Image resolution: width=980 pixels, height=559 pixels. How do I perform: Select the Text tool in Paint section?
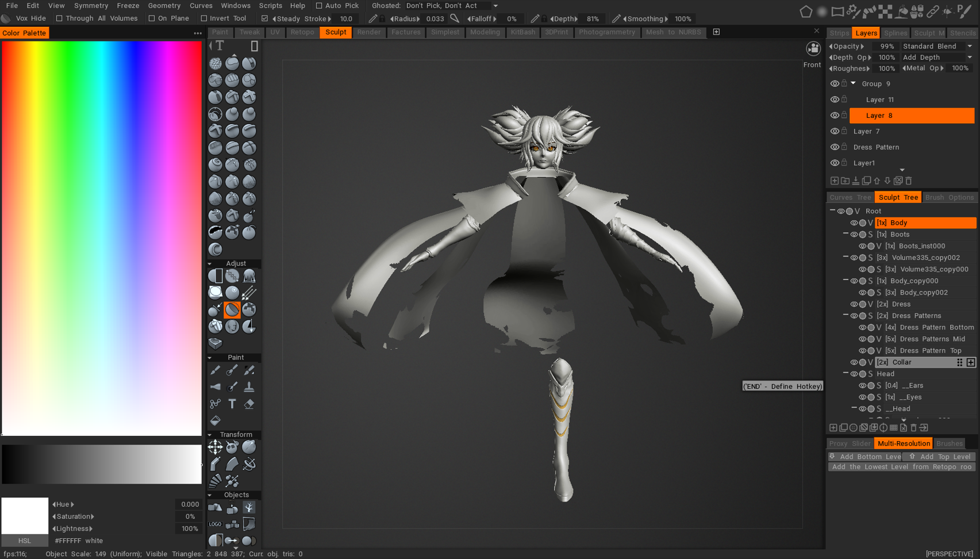232,404
